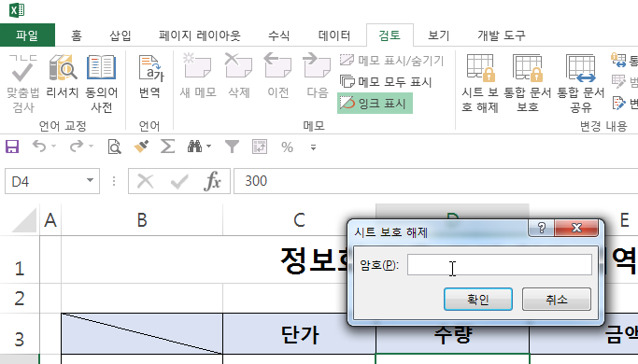Click the undo arrow icon
The image size is (638, 364).
[x=39, y=146]
